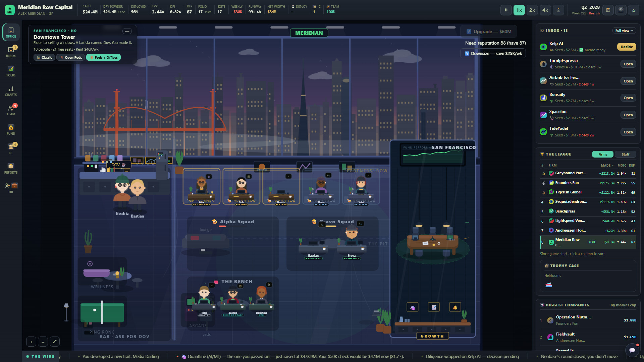Image resolution: width=644 pixels, height=362 pixels.
Task: Select the Pods + Offices layout
Action: (103, 58)
